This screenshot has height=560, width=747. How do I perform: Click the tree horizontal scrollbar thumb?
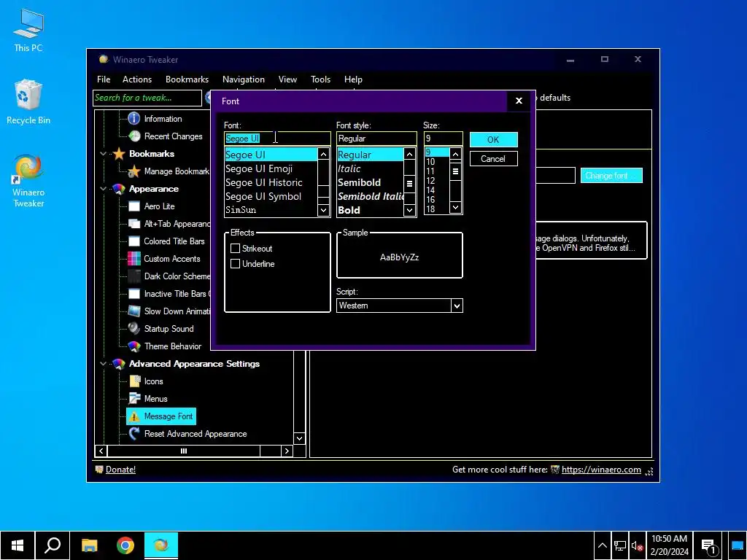(x=184, y=451)
